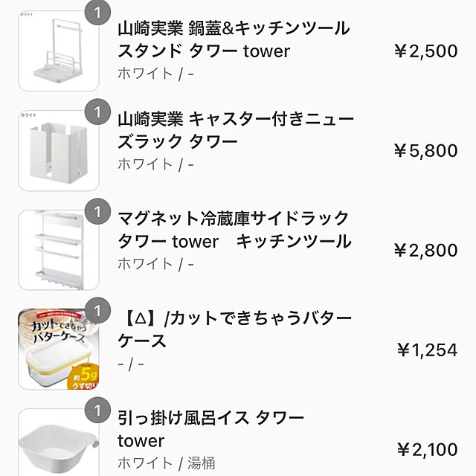The width and height of the screenshot is (476, 476).
Task: Open the white bath bucket thumbnail
Action: 59,443
